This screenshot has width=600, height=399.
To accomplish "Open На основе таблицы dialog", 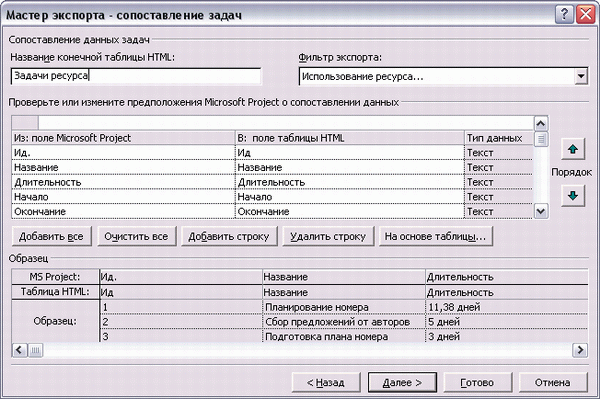I will click(435, 236).
